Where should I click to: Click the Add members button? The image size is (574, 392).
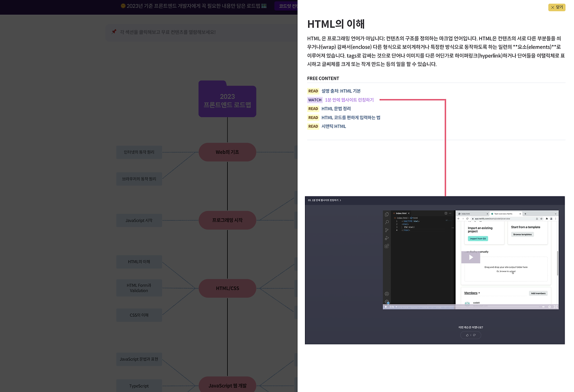(538, 293)
